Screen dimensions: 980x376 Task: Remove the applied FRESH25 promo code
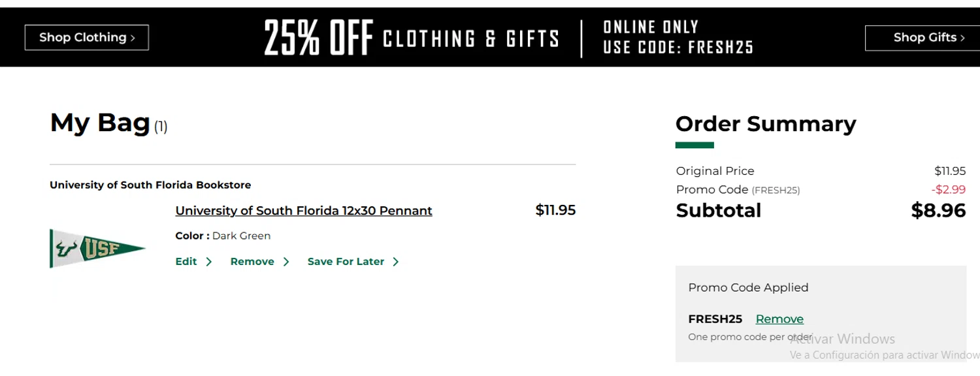click(x=779, y=319)
